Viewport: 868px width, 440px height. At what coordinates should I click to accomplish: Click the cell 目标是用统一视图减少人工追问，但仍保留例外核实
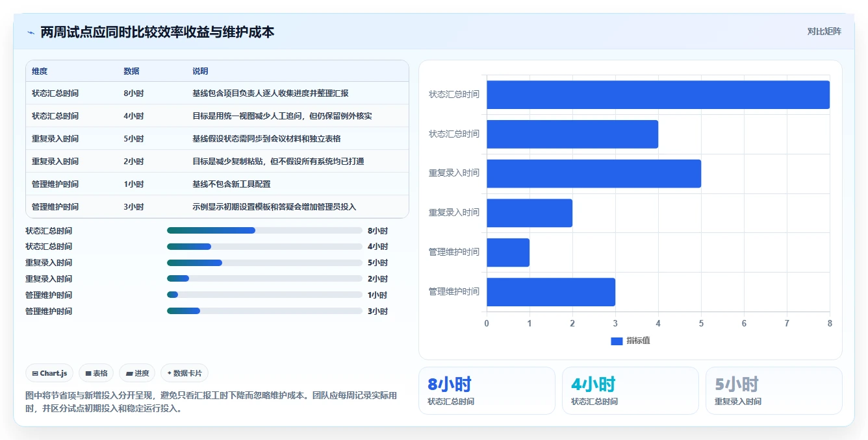pos(282,116)
